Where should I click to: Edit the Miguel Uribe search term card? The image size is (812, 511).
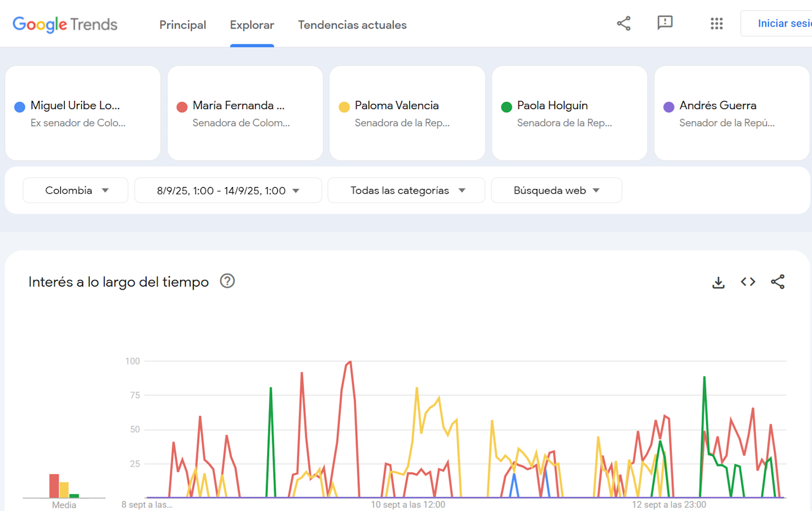(82, 113)
